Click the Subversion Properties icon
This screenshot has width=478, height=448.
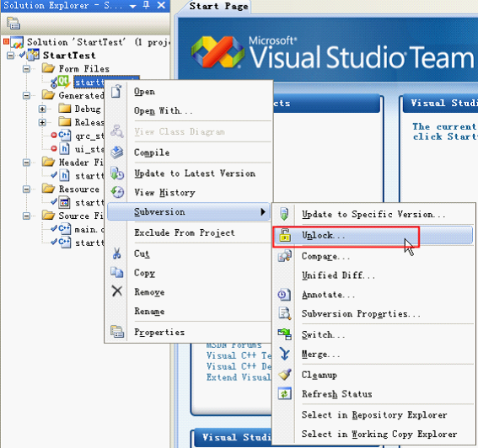point(285,313)
